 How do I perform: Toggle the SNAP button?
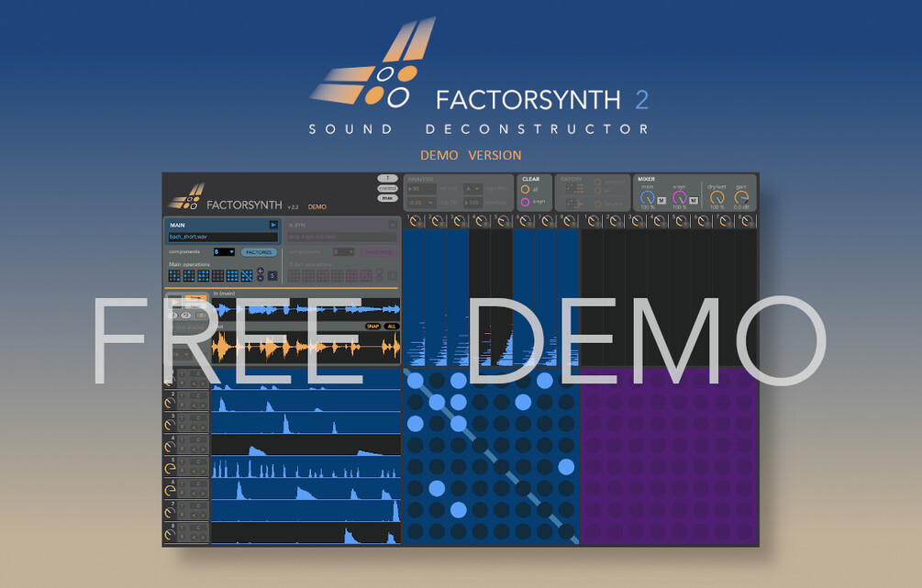coord(372,327)
